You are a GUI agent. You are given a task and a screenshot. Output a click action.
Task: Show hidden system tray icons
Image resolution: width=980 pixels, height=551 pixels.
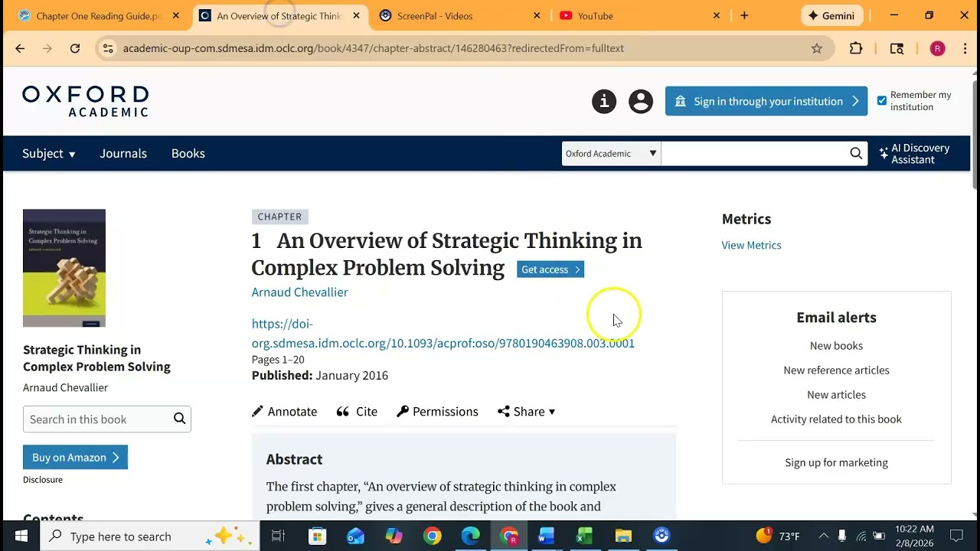coord(824,536)
